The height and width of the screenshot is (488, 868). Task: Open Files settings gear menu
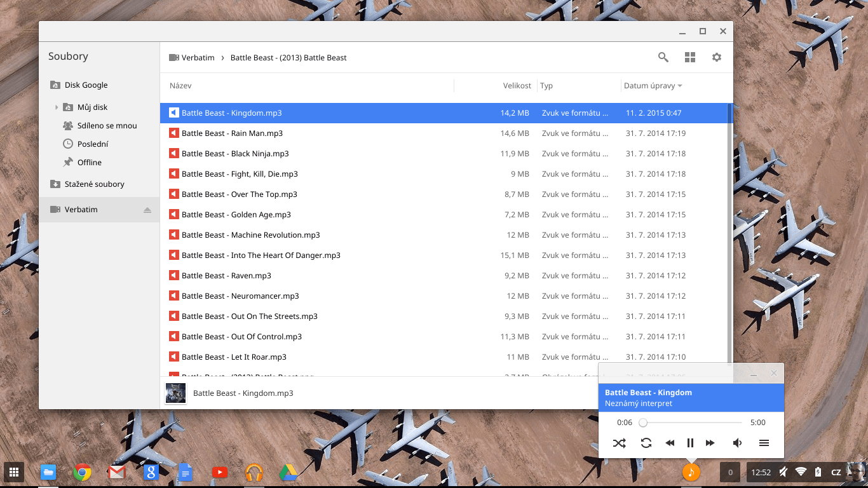717,57
